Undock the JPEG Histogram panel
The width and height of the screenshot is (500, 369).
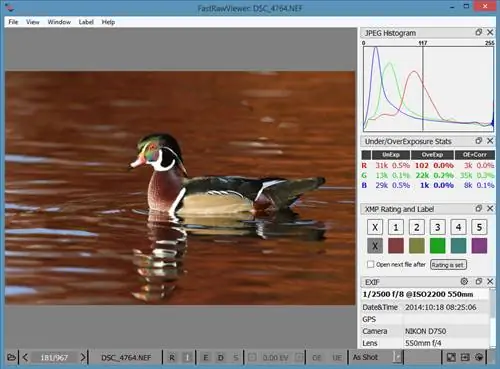[x=479, y=32]
